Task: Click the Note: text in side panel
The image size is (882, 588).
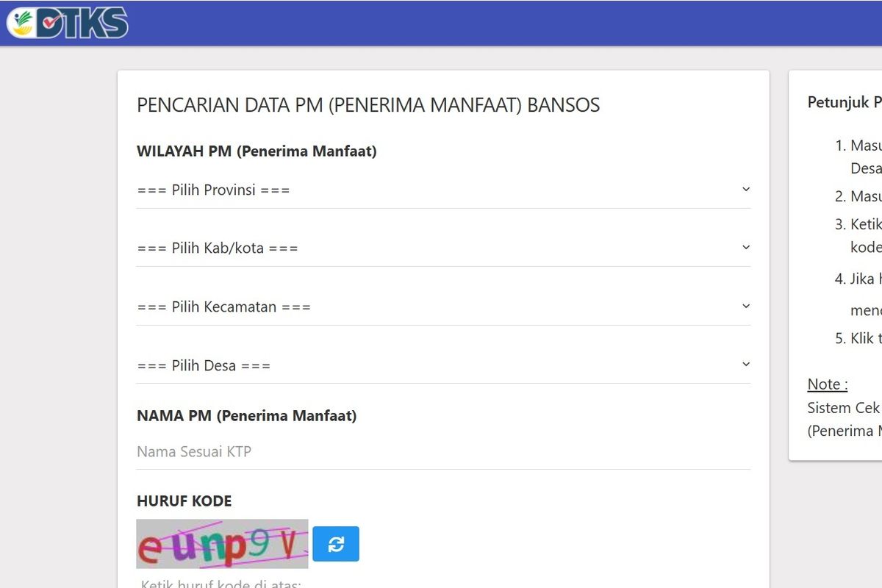Action: pos(828,384)
